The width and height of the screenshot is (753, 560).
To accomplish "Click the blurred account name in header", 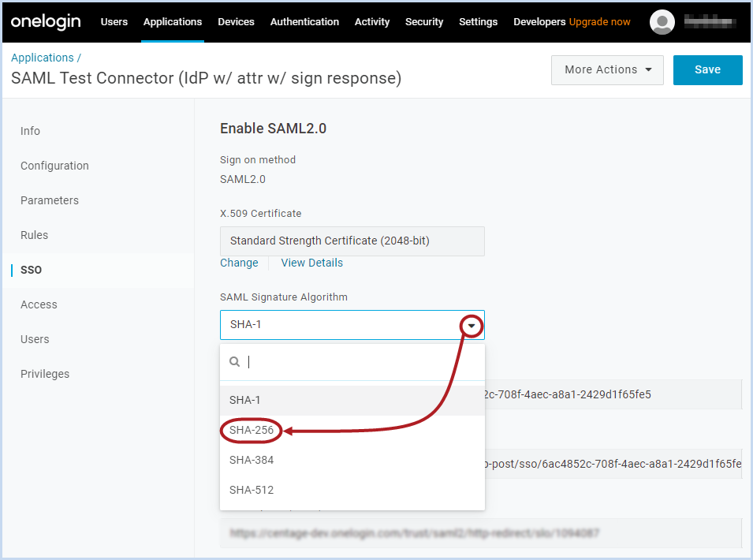I will [x=710, y=21].
